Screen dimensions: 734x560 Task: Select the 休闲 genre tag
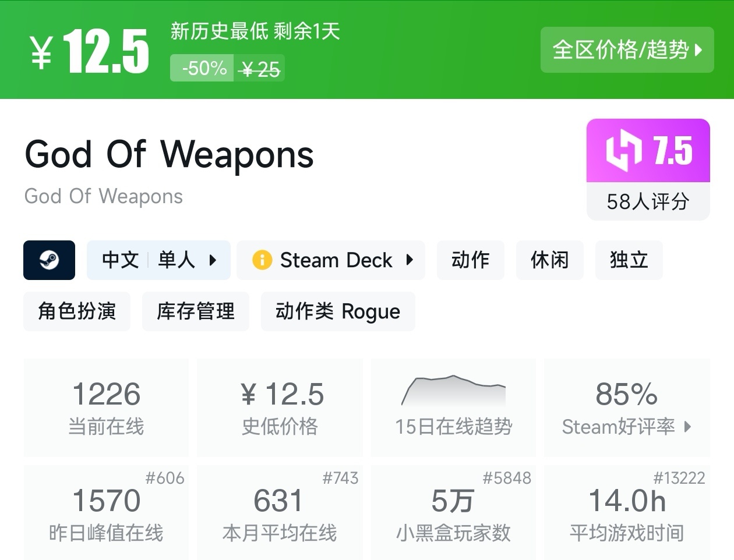click(549, 260)
